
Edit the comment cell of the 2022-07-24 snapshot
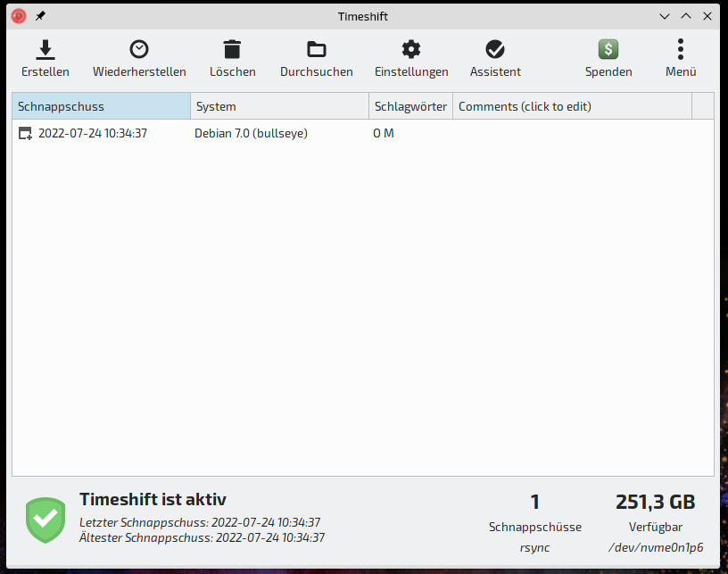572,133
